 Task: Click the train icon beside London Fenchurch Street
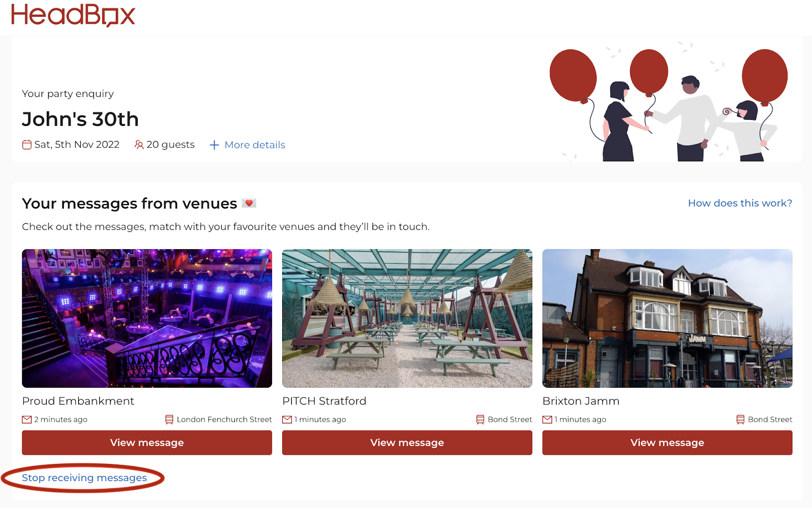coord(169,420)
